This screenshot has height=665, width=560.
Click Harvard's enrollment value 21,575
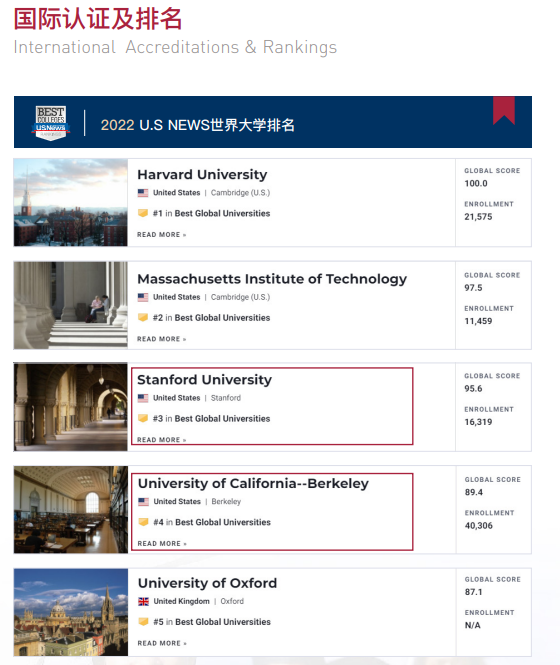click(478, 217)
